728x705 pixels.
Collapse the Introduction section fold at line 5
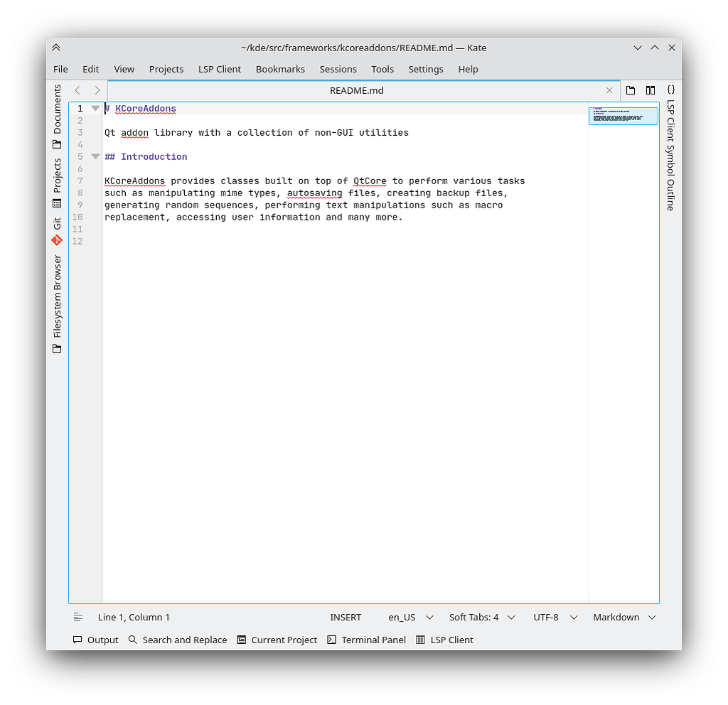pos(95,156)
